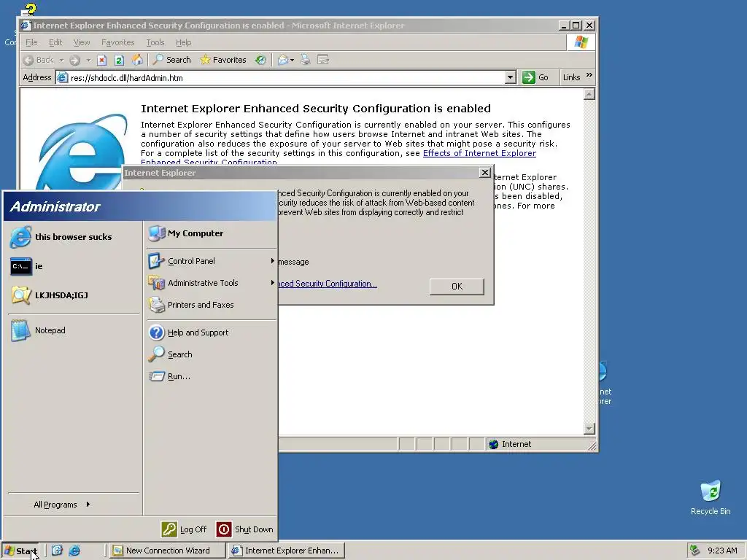Close the Internet Explorer dialog

[484, 172]
